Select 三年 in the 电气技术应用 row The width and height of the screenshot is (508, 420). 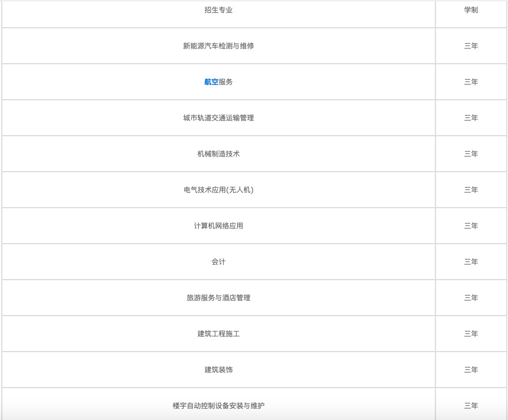point(471,190)
